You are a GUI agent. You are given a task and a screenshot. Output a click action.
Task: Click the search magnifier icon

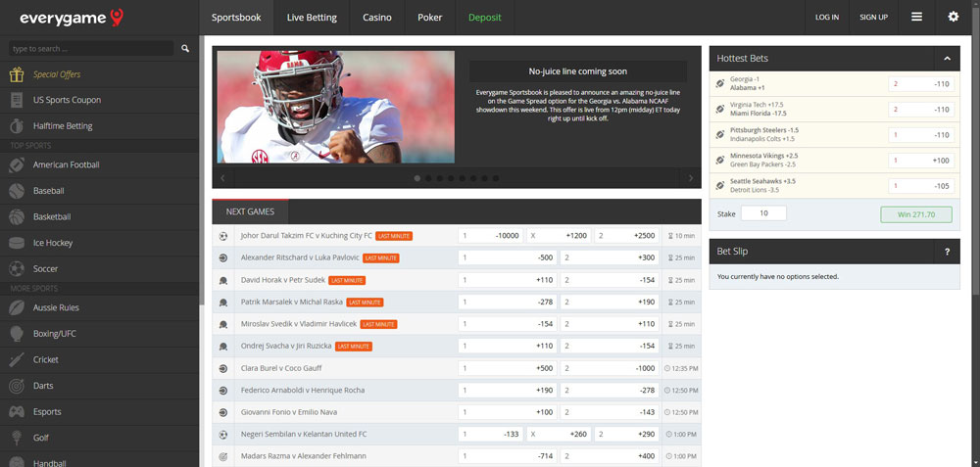click(x=185, y=49)
